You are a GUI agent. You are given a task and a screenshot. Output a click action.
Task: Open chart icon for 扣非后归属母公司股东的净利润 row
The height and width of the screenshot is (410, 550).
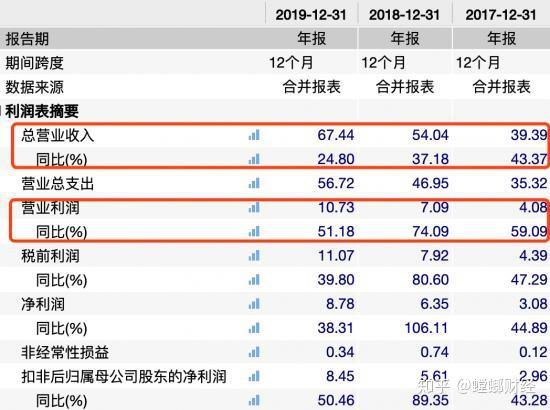coord(254,376)
